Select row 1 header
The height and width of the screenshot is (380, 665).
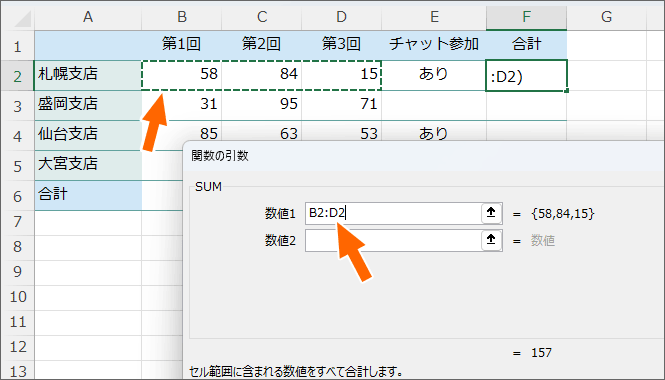tap(17, 45)
